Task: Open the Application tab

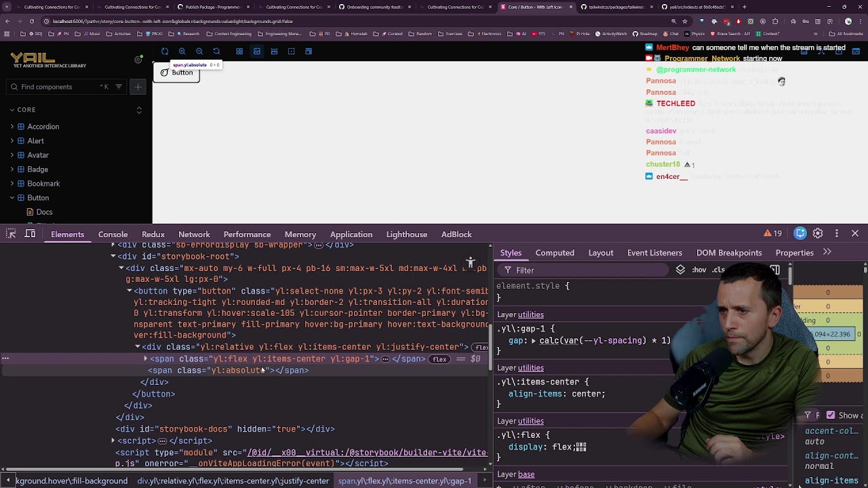Action: pyautogui.click(x=351, y=235)
